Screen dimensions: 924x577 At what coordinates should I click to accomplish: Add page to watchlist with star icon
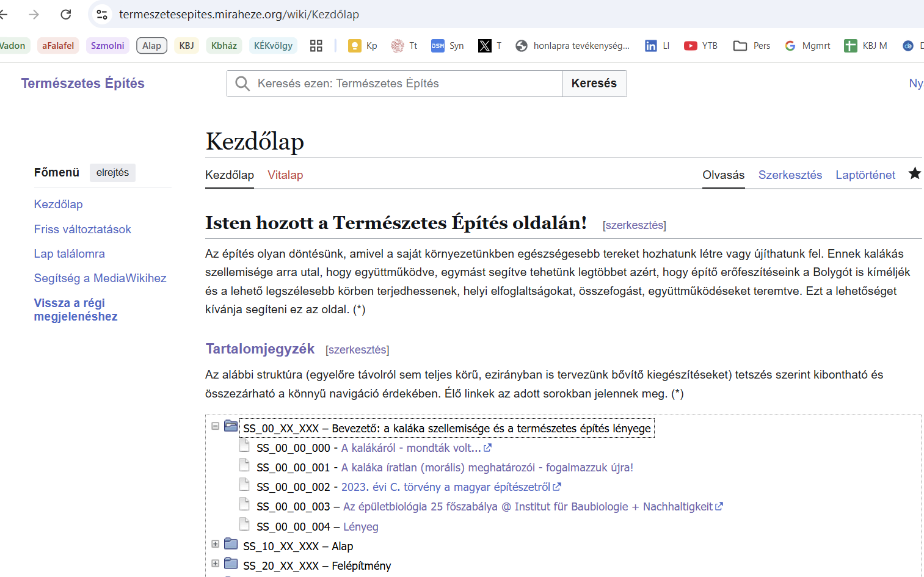tap(914, 173)
